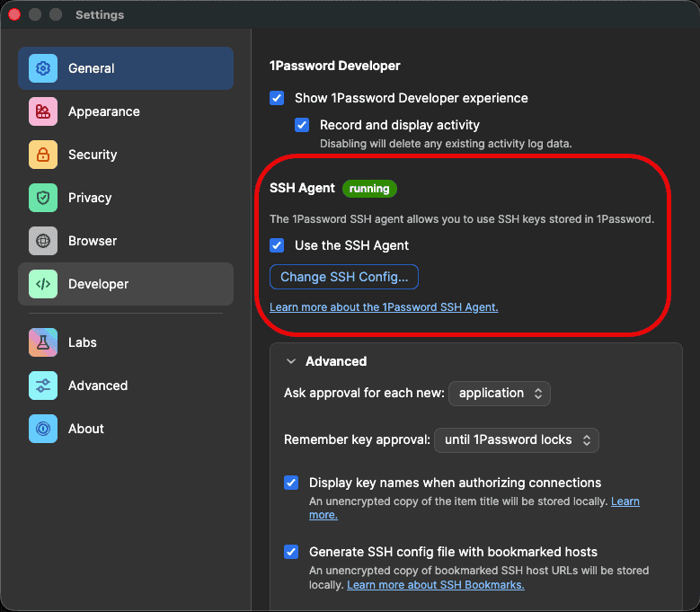Click the running status badge
Image resolution: width=700 pixels, height=612 pixels.
point(369,189)
